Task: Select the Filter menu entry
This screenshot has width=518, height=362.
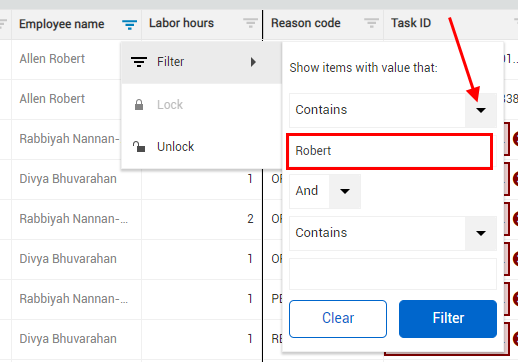Action: pos(202,62)
